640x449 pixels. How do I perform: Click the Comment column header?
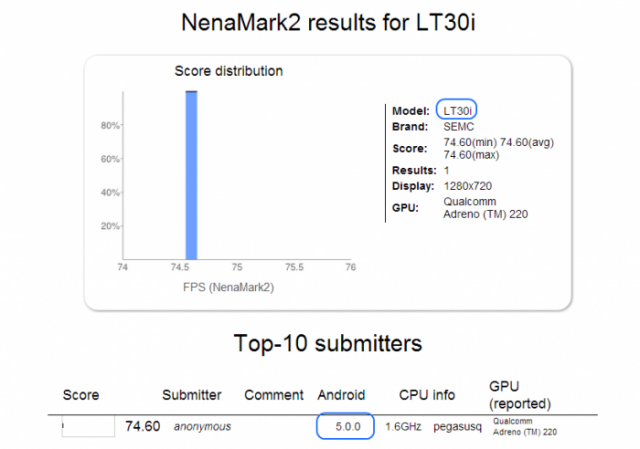click(x=273, y=395)
